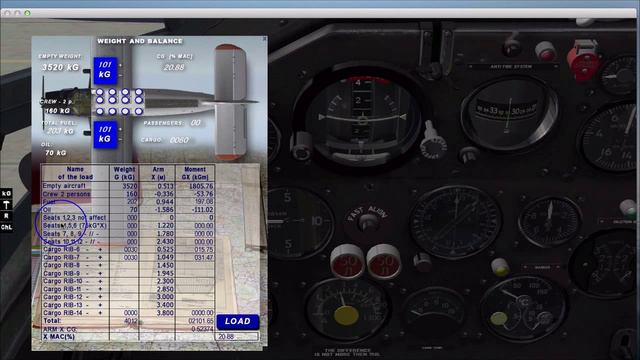Click the kG icon on the left edge
Image resolution: width=640 pixels, height=360 pixels.
[x=6, y=193]
